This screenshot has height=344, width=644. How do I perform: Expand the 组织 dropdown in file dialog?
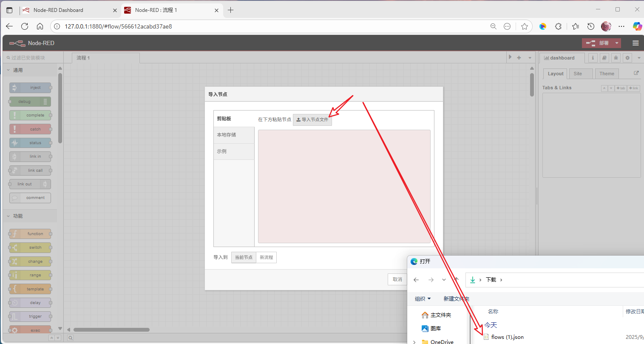[x=423, y=299]
